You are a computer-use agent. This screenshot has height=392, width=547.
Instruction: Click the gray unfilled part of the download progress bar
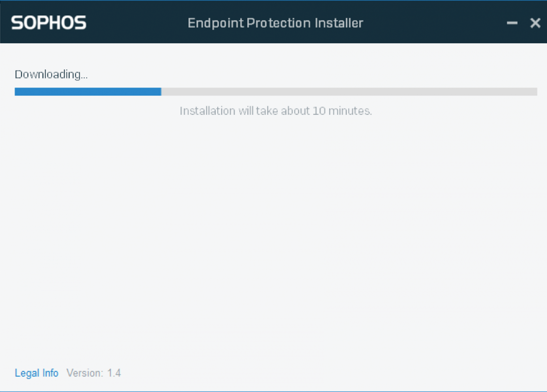(x=349, y=92)
